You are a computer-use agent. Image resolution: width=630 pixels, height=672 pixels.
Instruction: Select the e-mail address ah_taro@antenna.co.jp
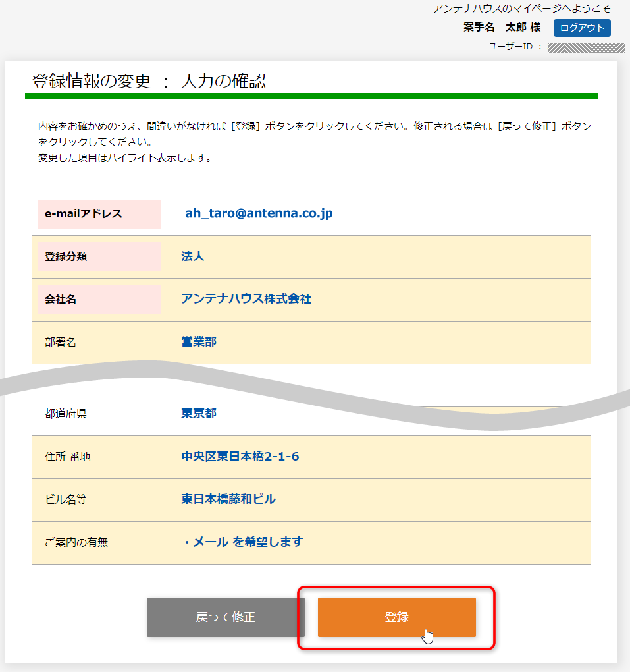click(257, 213)
